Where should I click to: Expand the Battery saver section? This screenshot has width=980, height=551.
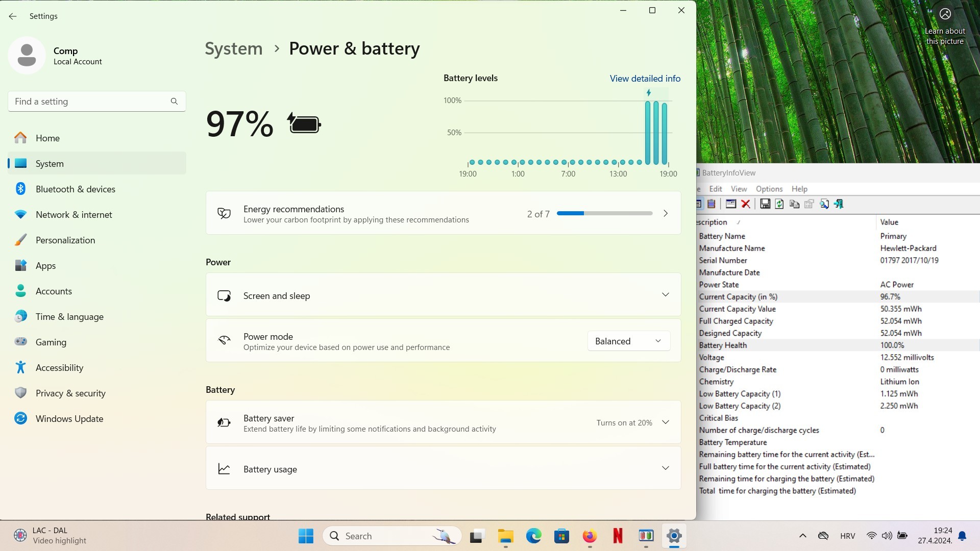(443, 422)
